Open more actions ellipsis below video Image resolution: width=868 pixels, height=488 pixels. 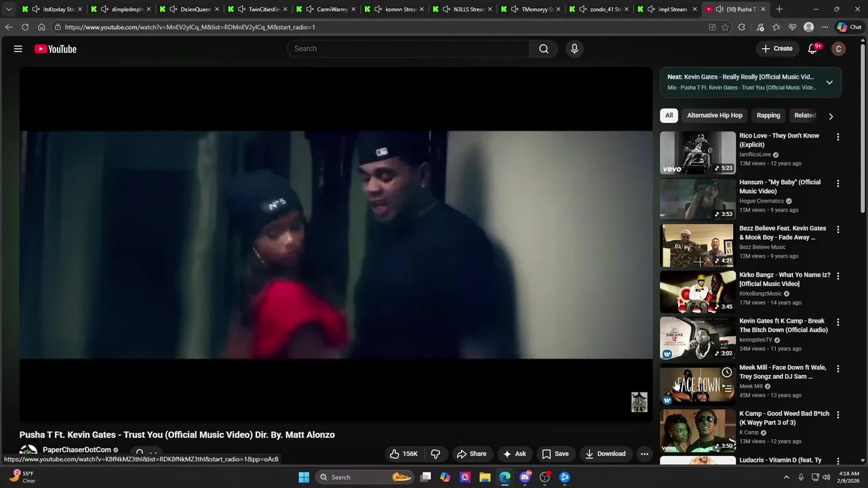coord(645,454)
